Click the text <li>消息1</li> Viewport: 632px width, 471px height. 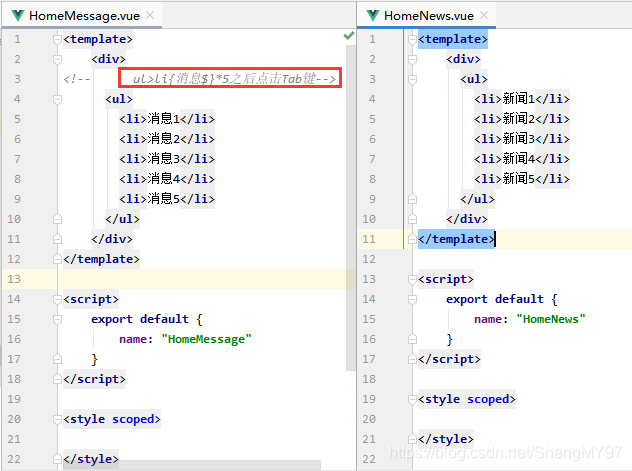[x=167, y=119]
